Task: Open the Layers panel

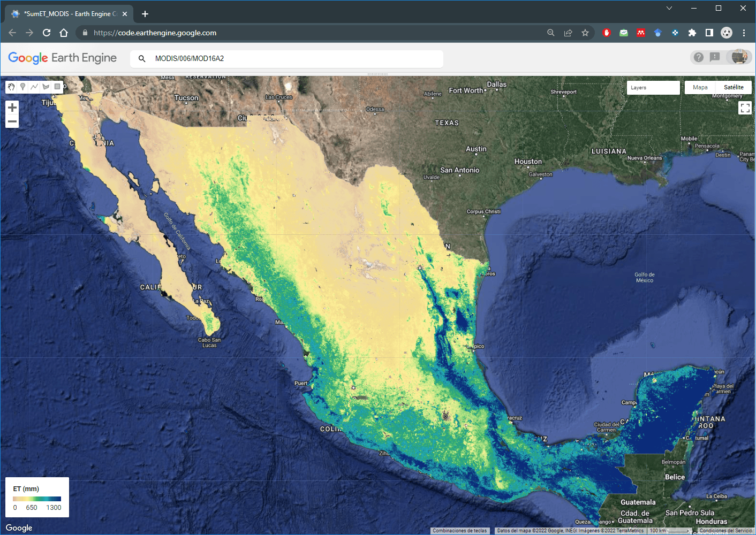Action: [653, 87]
